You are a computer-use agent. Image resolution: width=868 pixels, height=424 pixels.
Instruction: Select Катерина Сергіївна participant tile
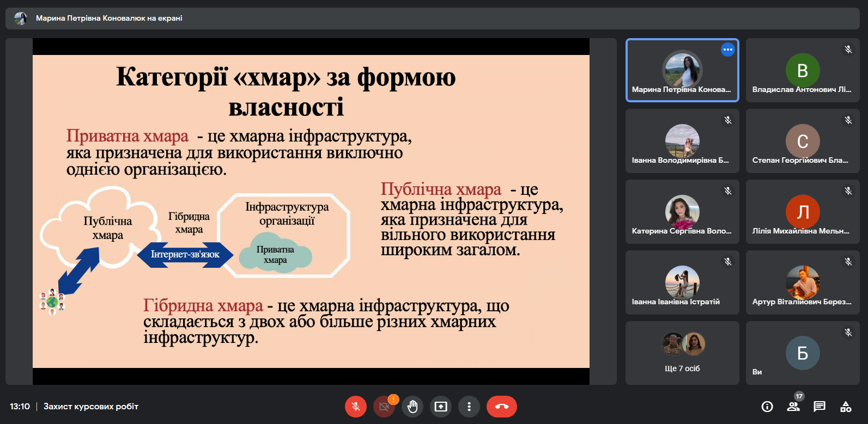tap(682, 212)
